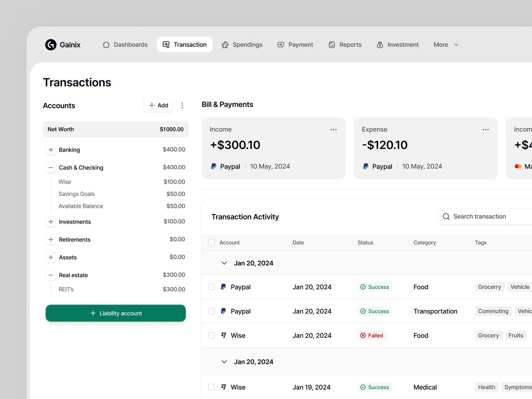The height and width of the screenshot is (399, 532).
Task: Click the Dashboards home icon
Action: [106, 44]
